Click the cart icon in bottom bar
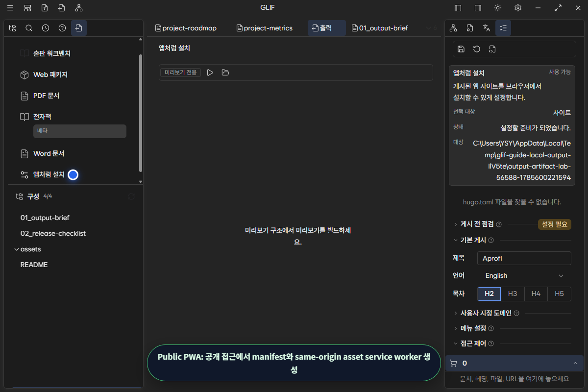Viewport: 588px width, 392px height. pyautogui.click(x=453, y=364)
